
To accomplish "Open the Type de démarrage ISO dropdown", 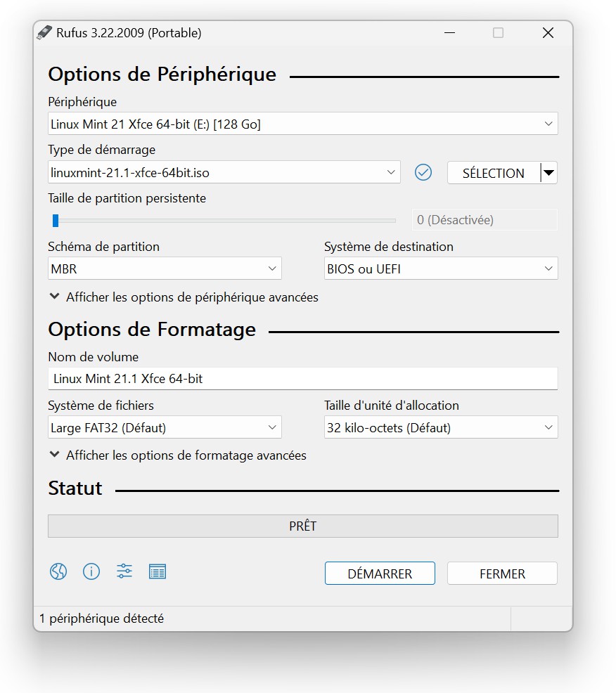I will [224, 172].
